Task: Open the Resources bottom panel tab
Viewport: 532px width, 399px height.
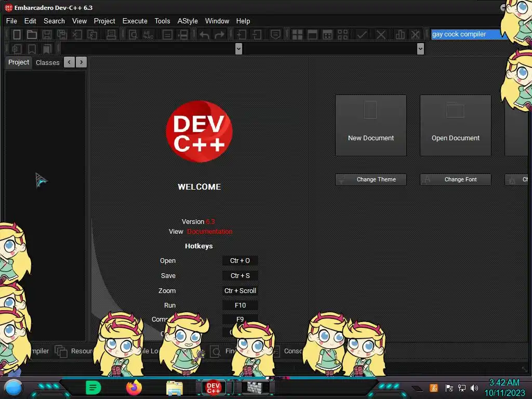Action: (x=74, y=351)
